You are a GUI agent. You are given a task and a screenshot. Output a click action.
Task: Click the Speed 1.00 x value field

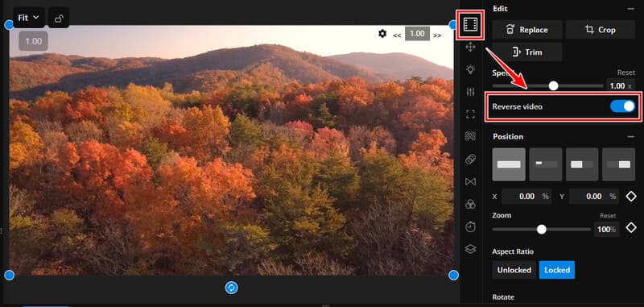[621, 85]
